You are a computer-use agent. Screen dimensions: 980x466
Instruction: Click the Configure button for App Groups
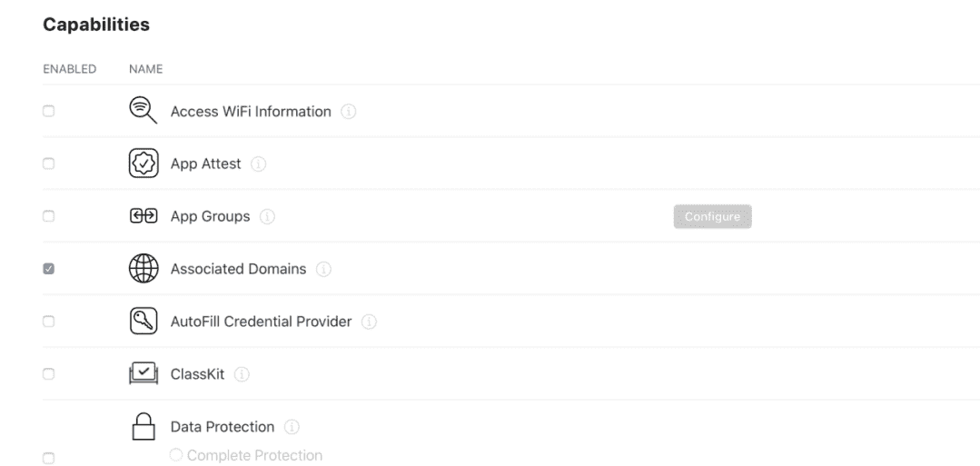point(712,216)
